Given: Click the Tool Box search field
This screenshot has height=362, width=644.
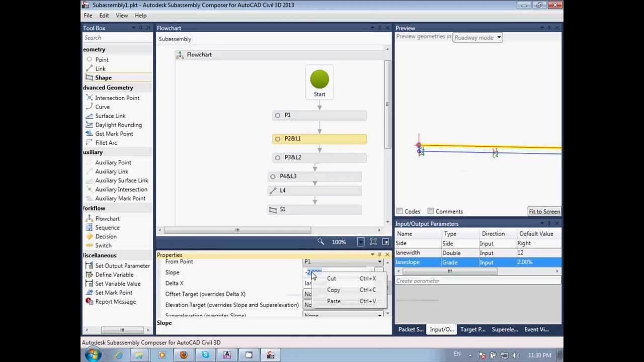Looking at the screenshot, I should 117,38.
